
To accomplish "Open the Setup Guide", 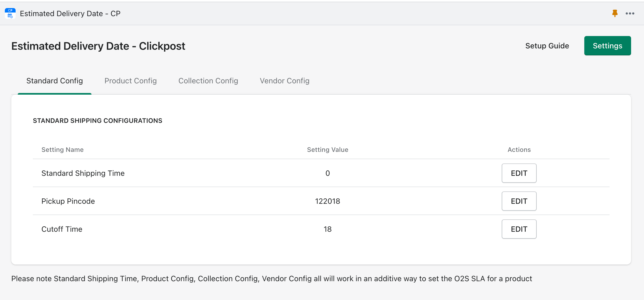I will point(547,46).
